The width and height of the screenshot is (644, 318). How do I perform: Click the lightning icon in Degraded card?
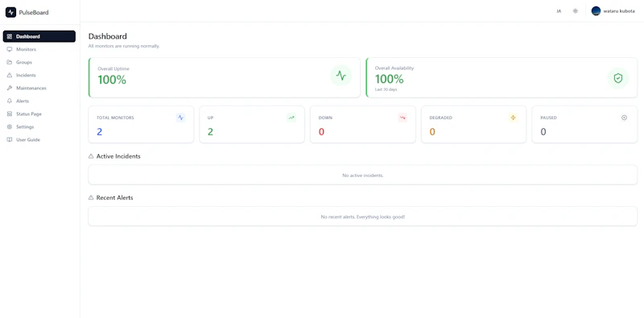point(513,118)
